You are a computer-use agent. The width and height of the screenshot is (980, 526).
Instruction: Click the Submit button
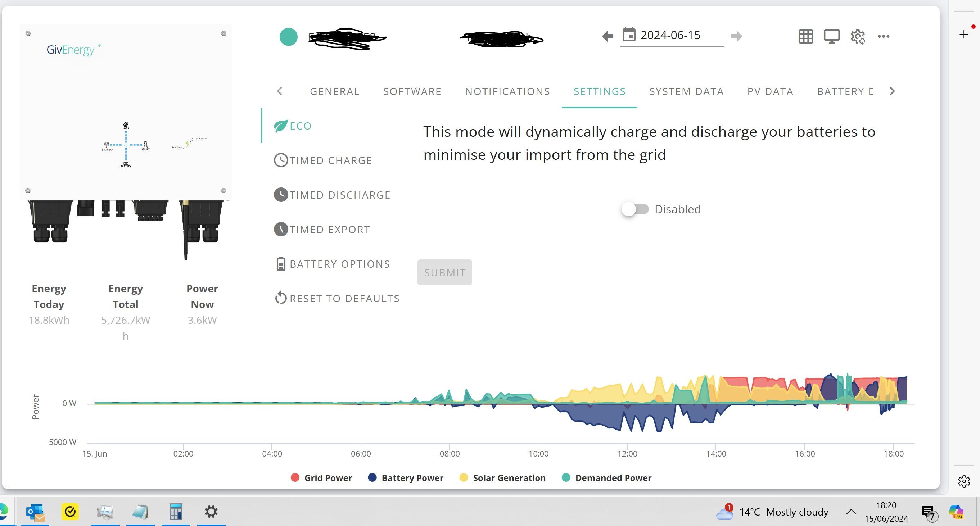(x=445, y=272)
